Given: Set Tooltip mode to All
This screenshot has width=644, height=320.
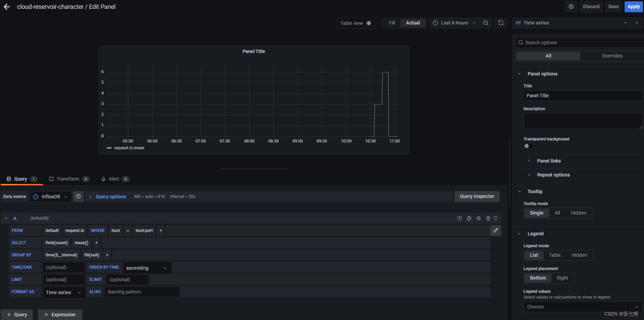Looking at the screenshot, I should (x=557, y=213).
